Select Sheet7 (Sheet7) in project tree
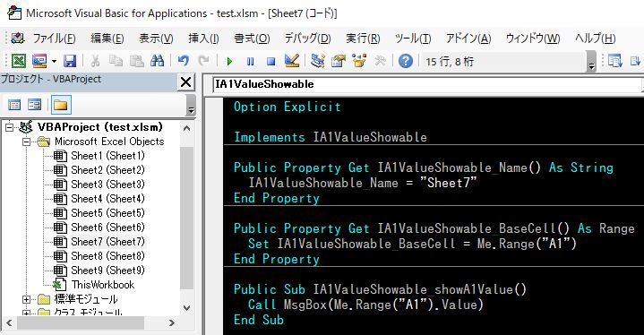Image resolution: width=644 pixels, height=335 pixels. 107,242
